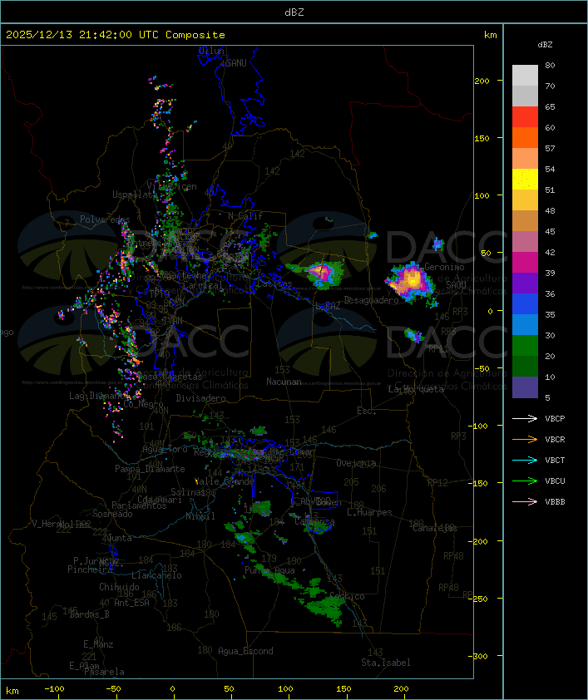
Task: Click the Geronimo map label
Action: pyautogui.click(x=444, y=267)
